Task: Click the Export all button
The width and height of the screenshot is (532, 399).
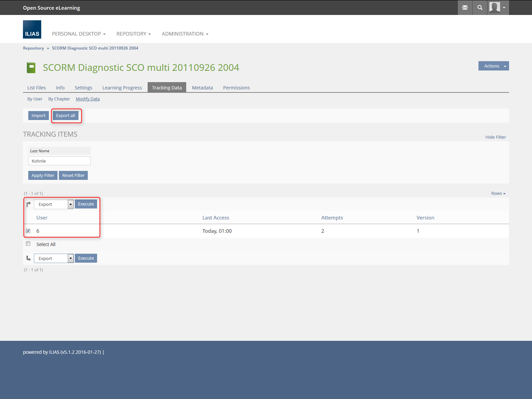Action: click(x=66, y=116)
